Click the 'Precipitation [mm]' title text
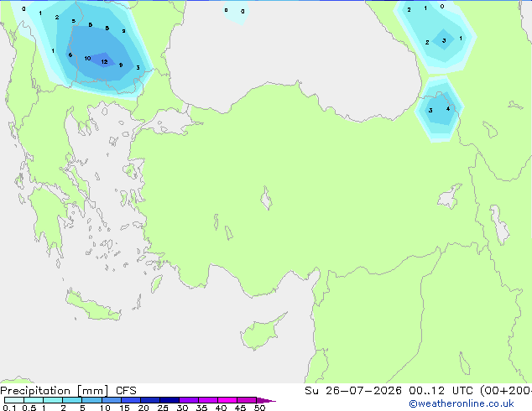This screenshot has height=411, width=532. tap(55, 391)
